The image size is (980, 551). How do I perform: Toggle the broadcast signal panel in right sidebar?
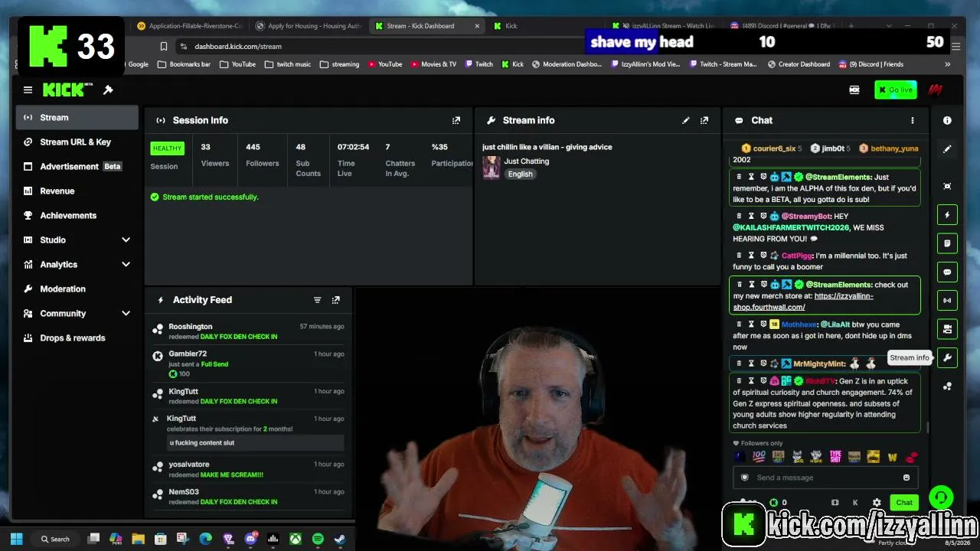[947, 300]
